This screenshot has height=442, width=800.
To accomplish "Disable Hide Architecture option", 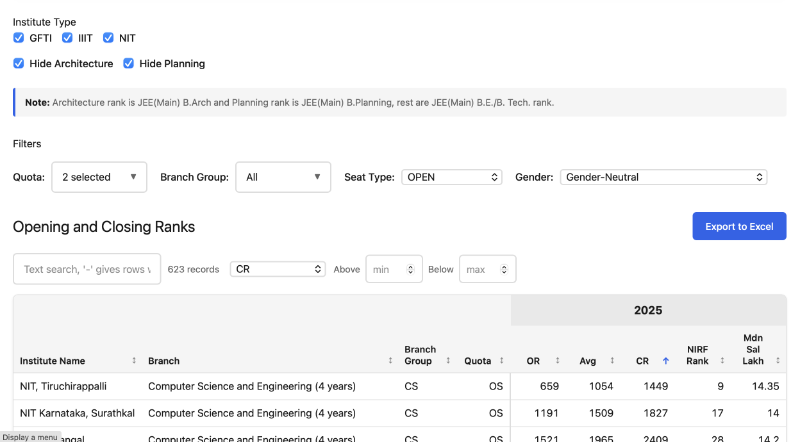I will [x=19, y=64].
